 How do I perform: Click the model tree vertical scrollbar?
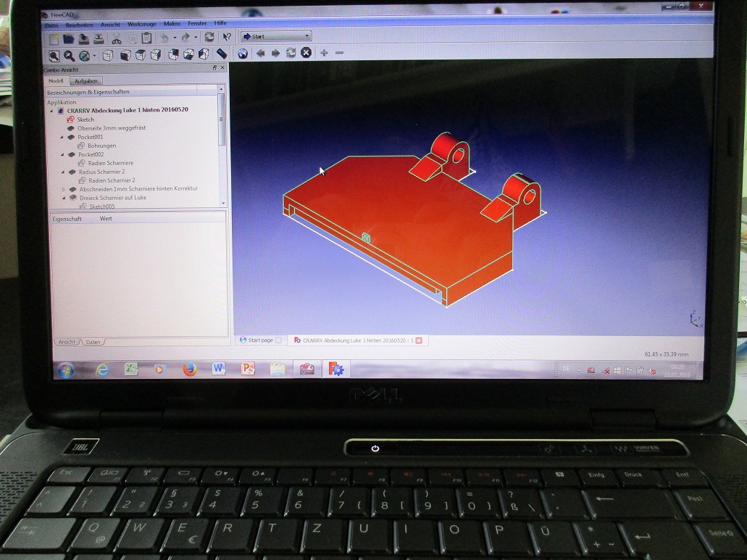222,130
